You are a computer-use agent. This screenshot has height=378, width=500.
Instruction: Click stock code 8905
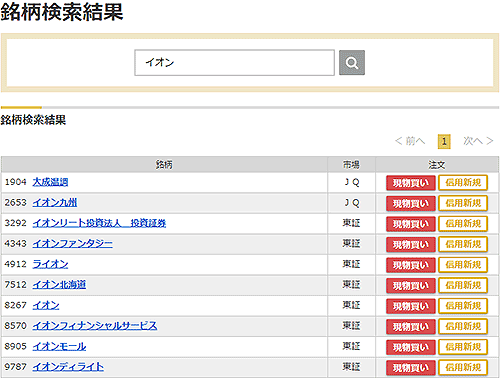pos(15,347)
